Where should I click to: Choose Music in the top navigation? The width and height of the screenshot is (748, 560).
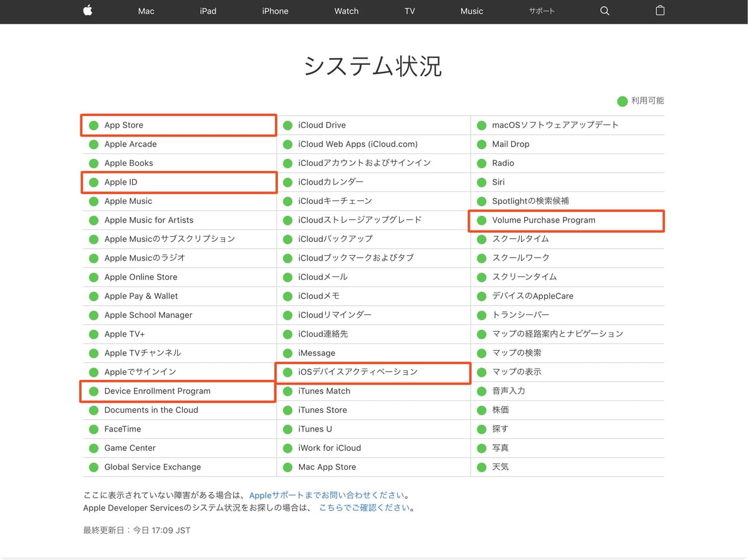click(x=472, y=11)
